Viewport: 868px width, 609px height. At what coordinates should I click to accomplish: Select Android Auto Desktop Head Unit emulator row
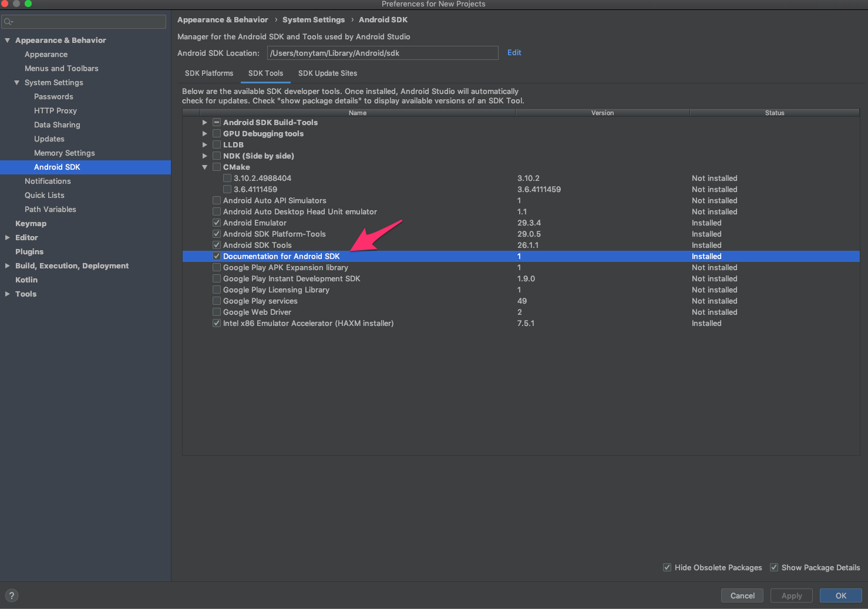(x=521, y=211)
